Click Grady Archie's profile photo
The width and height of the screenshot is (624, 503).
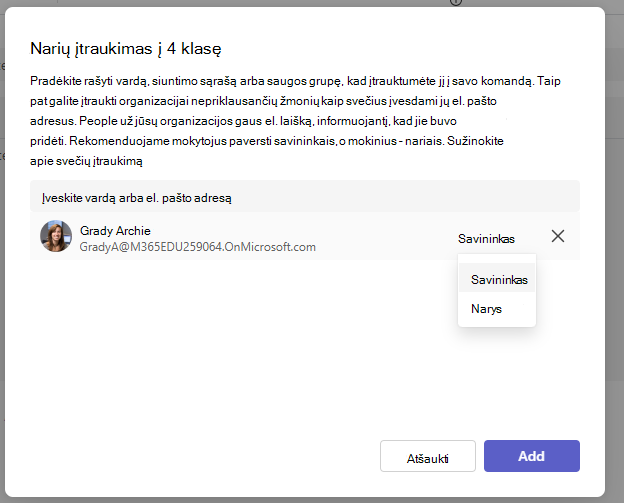56,236
